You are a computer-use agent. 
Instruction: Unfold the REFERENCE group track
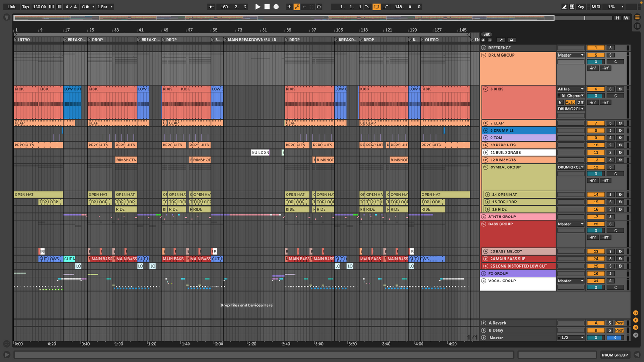(484, 48)
